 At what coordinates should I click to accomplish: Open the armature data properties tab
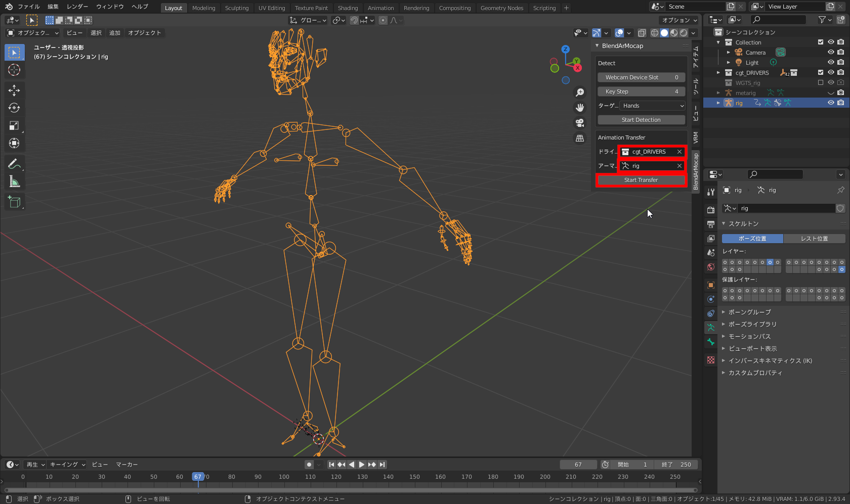pos(710,327)
